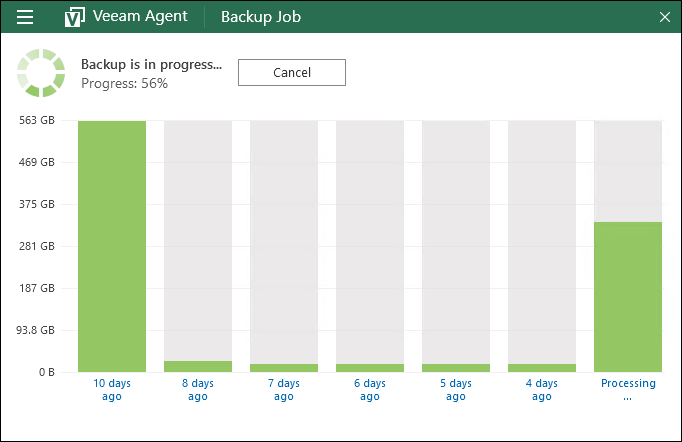Close the Veeam Agent window
682x442 pixels.
coord(664,17)
